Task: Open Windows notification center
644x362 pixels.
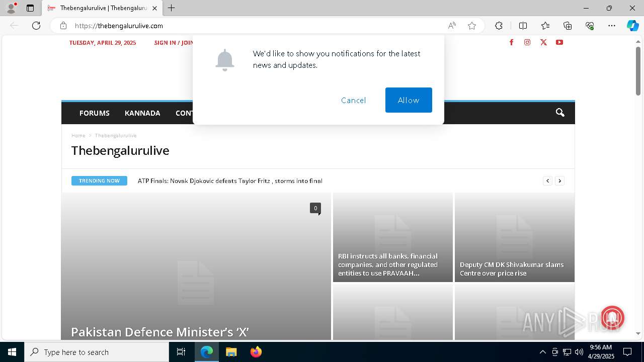Action: point(627,352)
